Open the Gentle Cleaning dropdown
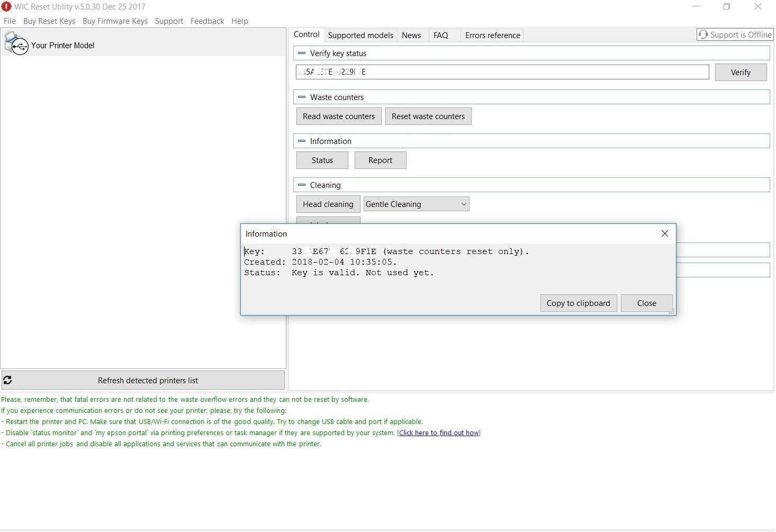Screen dimensions: 776x532 coord(416,204)
